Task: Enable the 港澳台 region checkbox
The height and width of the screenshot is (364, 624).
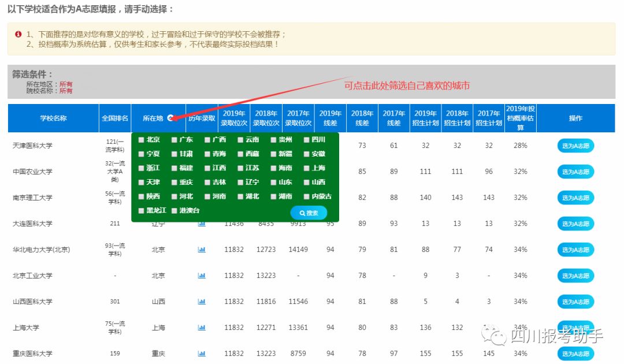Action: click(174, 210)
